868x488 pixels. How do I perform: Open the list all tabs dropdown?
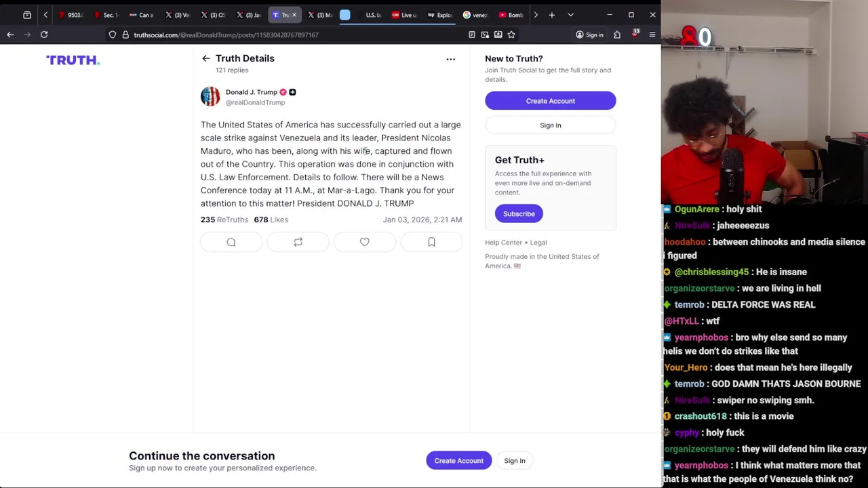click(x=570, y=15)
